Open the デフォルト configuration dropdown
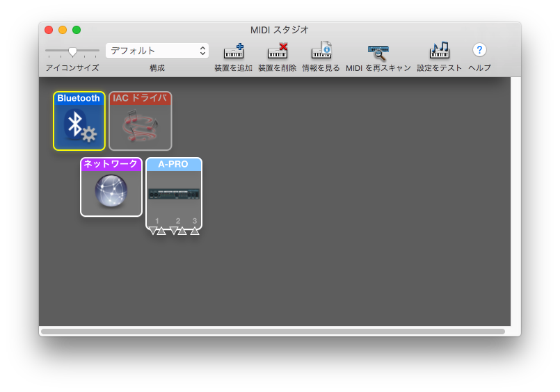Image resolution: width=560 pixels, height=392 pixels. 157,51
